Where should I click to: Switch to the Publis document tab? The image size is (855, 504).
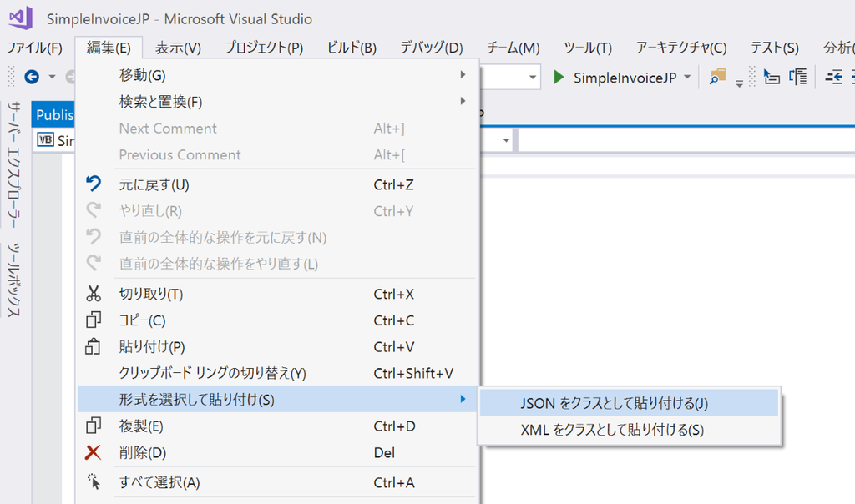(53, 114)
